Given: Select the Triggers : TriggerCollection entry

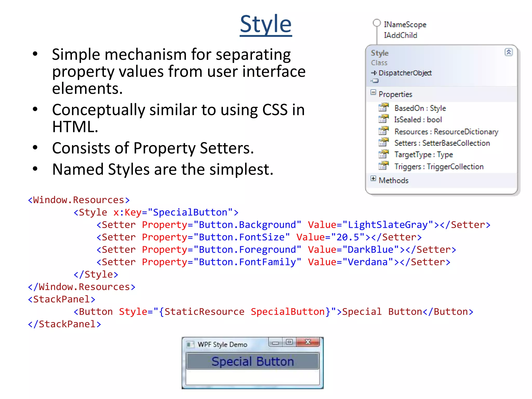Looking at the screenshot, I should point(439,167).
